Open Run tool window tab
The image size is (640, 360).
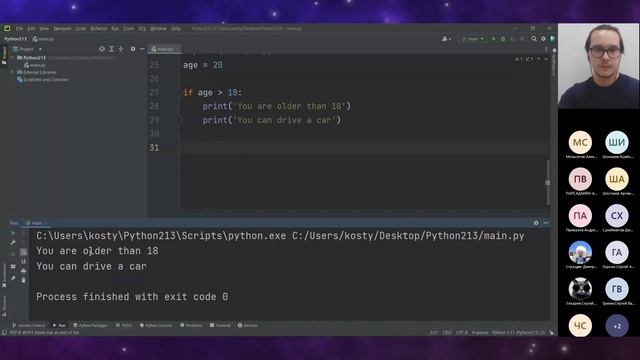(x=59, y=325)
